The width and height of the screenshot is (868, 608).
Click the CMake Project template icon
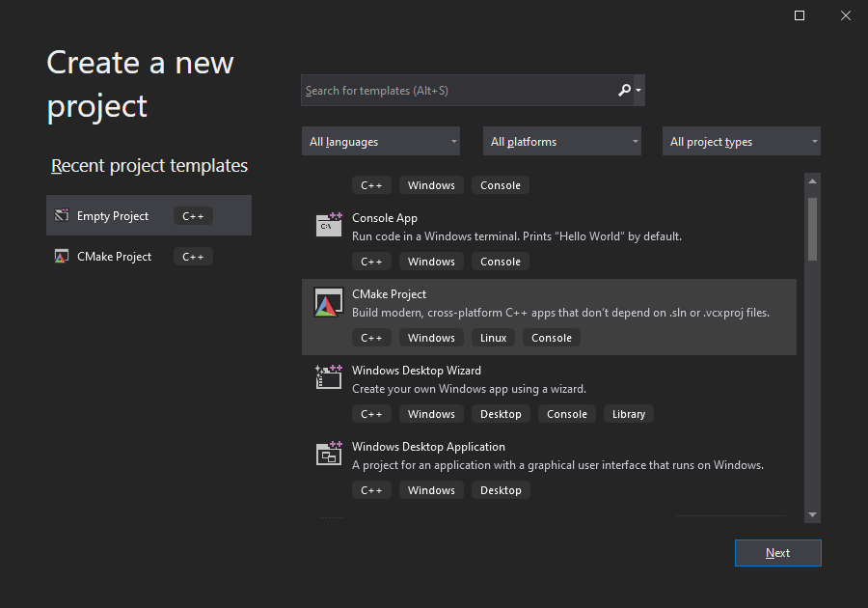tap(328, 301)
